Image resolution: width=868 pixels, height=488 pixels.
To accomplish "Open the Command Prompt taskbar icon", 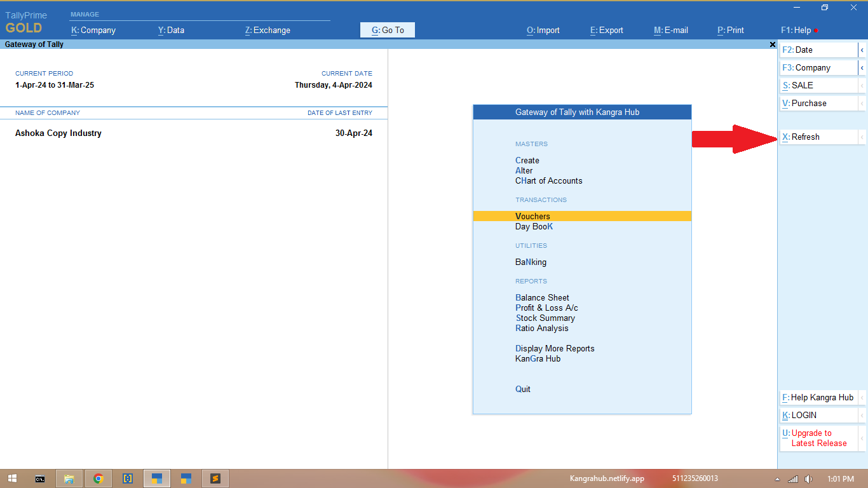I will 40,478.
